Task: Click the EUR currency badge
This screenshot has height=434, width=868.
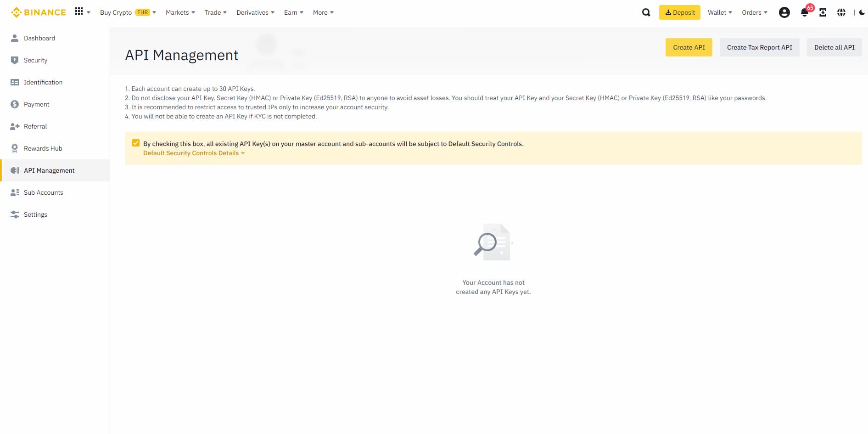Action: 143,12
